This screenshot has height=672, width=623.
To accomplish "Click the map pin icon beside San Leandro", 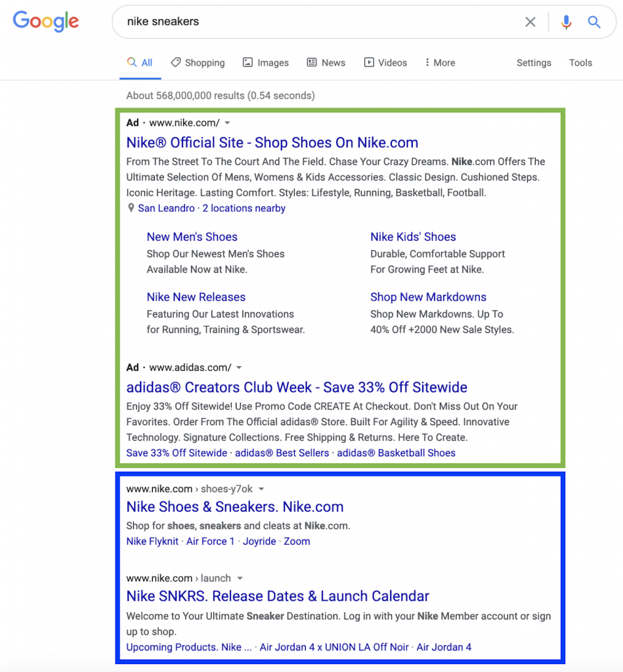I will 131,208.
